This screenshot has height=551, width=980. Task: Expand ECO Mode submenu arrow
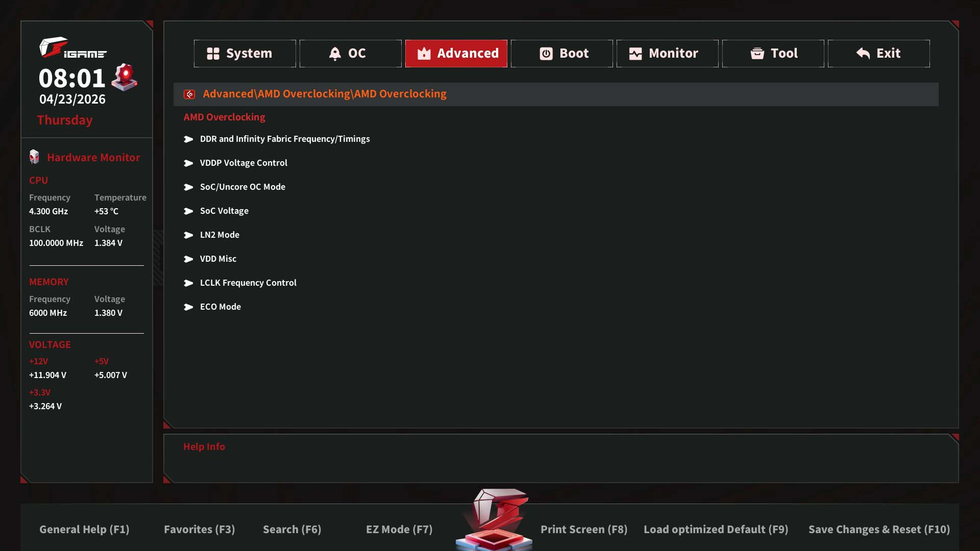coord(188,307)
